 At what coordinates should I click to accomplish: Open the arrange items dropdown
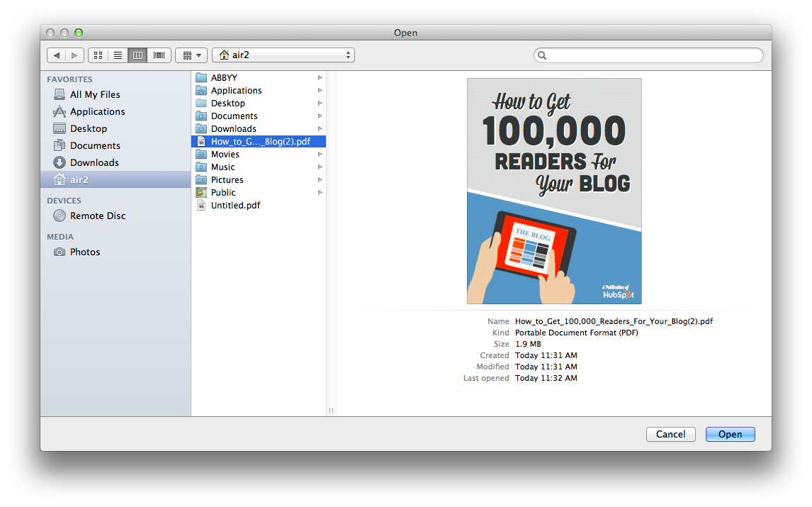(191, 55)
